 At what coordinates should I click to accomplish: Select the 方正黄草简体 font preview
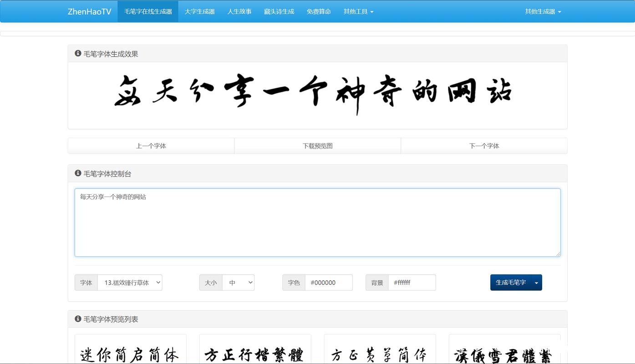tap(380, 349)
